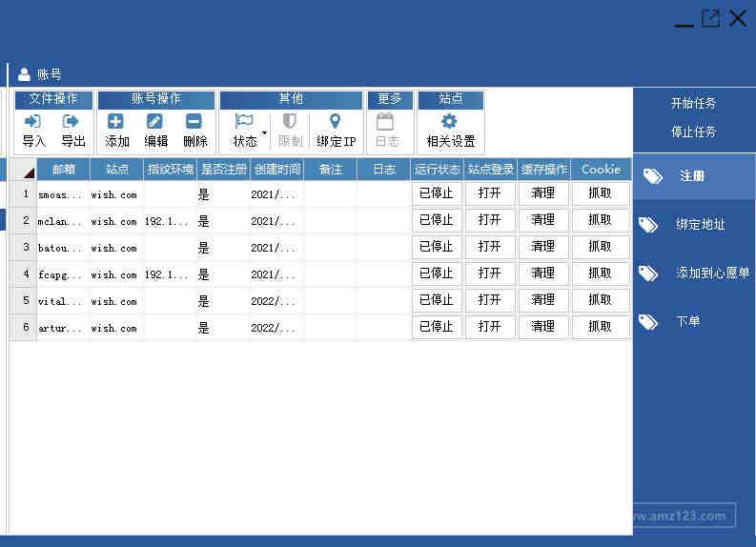Click the 缓存操作 column header
The height and width of the screenshot is (547, 756).
543,170
